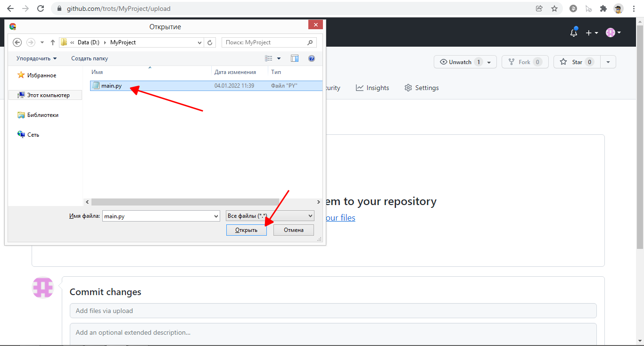644x346 pixels.
Task: Open Chrome extensions puzzle icon
Action: (603, 8)
